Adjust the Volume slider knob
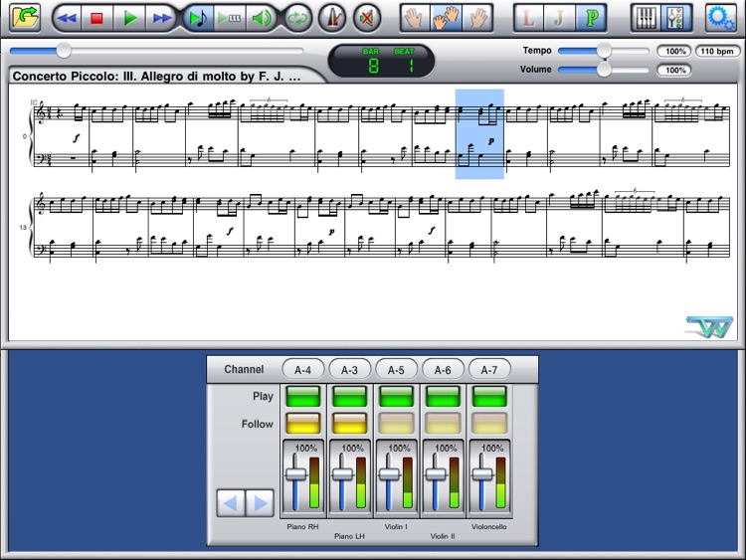This screenshot has height=560, width=746. pyautogui.click(x=604, y=70)
